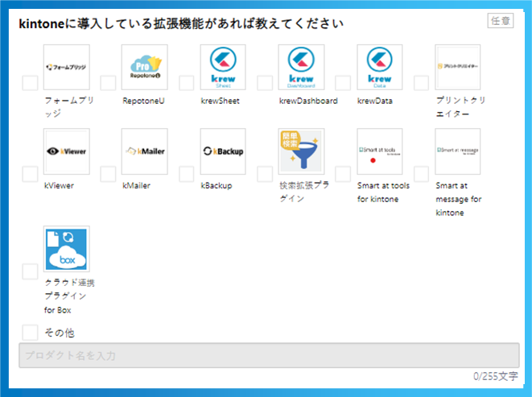Click the プリントクリエイター text label

pyautogui.click(x=460, y=107)
